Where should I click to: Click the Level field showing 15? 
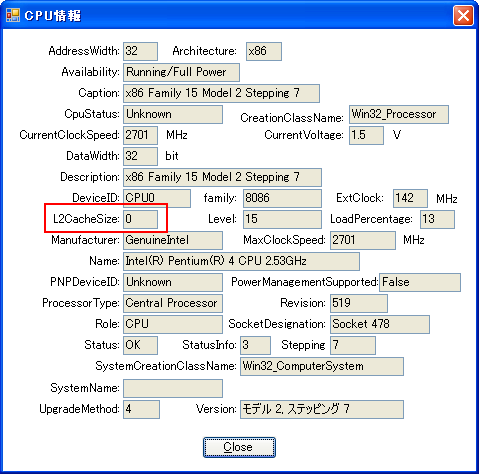click(282, 219)
